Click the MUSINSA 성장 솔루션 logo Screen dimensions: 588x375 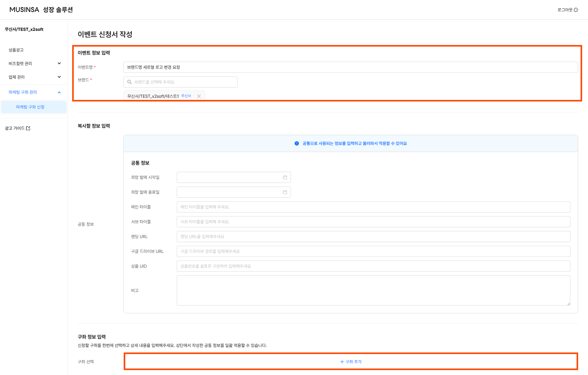click(41, 10)
